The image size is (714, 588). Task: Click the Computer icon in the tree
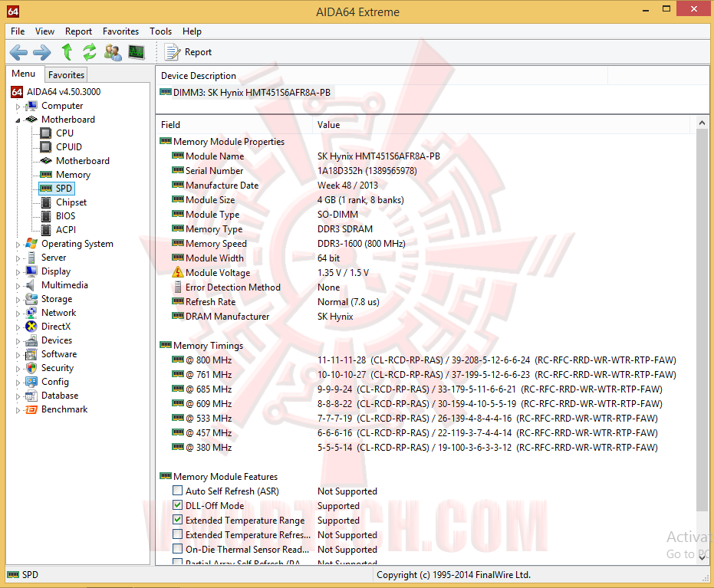[x=31, y=106]
